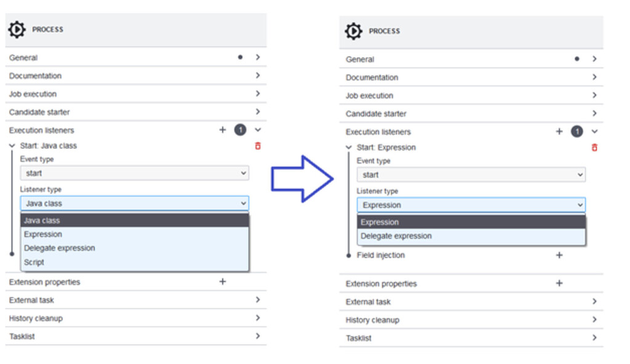This screenshot has width=630, height=364.
Task: Click the Process icon in the right panel
Action: [354, 31]
